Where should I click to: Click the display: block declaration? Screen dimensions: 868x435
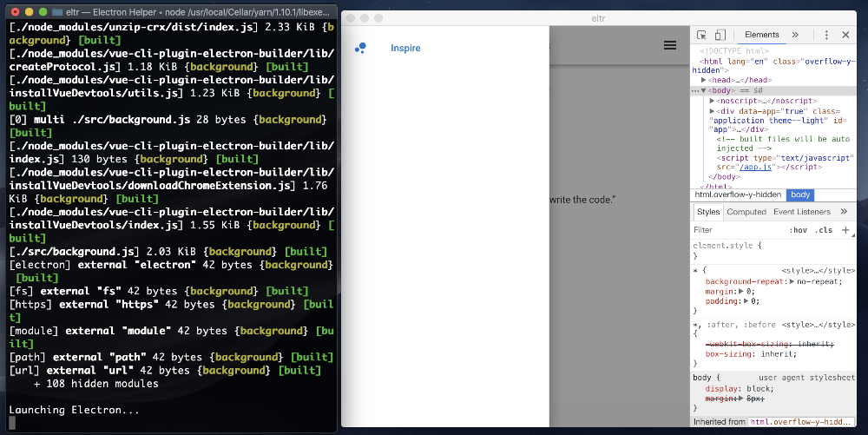pos(740,388)
